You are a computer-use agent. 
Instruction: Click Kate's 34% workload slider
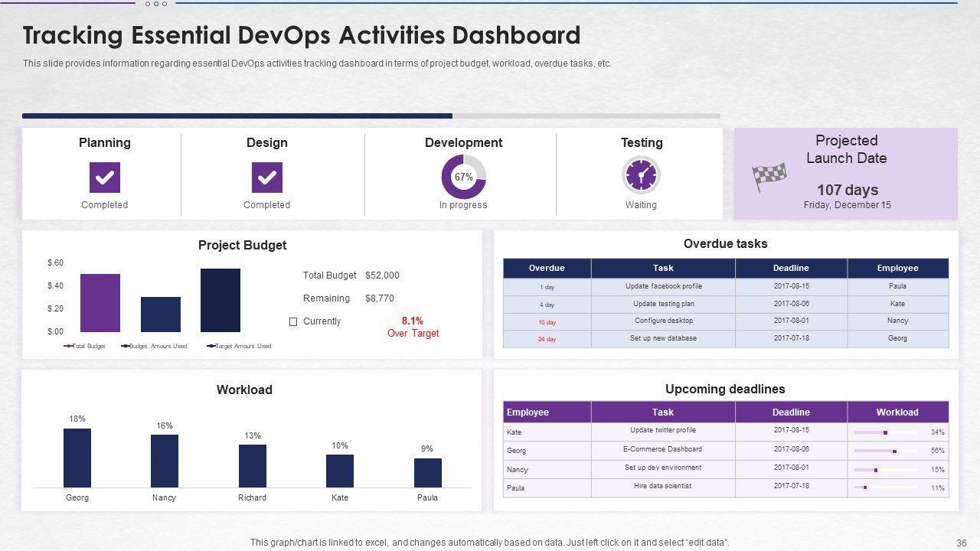click(885, 432)
